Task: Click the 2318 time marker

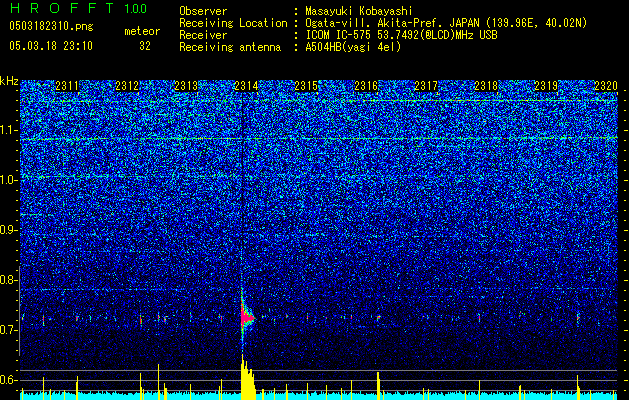Action: 486,86
